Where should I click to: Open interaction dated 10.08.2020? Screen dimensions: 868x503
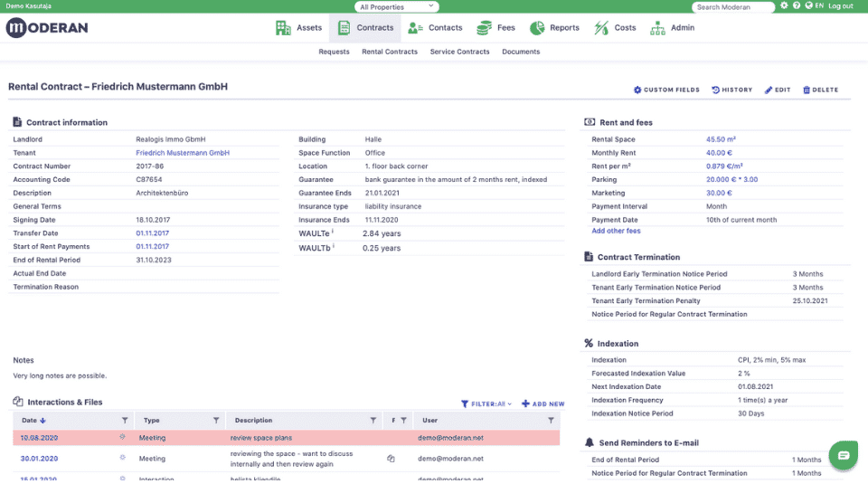[x=39, y=438]
